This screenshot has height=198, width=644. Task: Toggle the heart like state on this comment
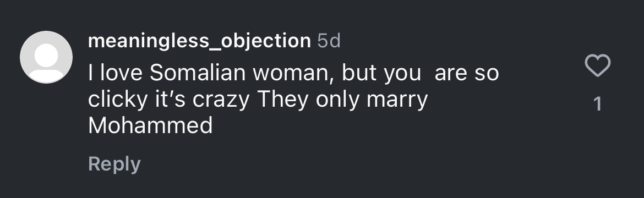[598, 65]
